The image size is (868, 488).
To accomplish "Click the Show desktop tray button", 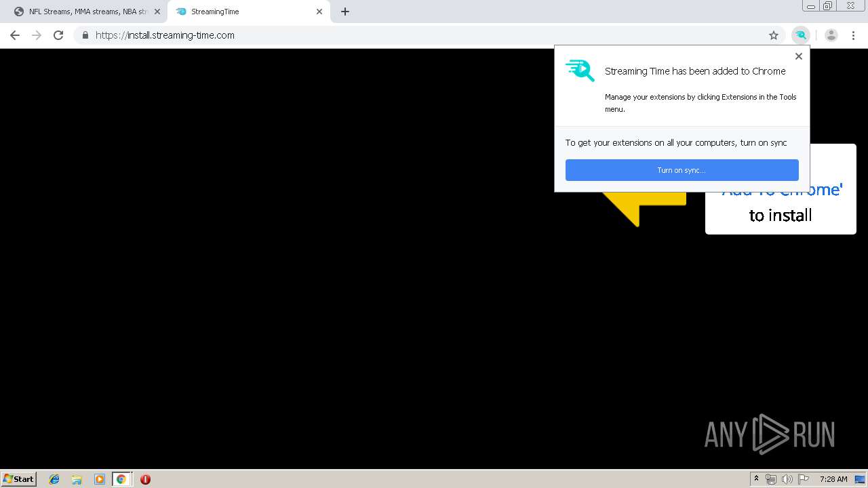I will click(x=861, y=479).
